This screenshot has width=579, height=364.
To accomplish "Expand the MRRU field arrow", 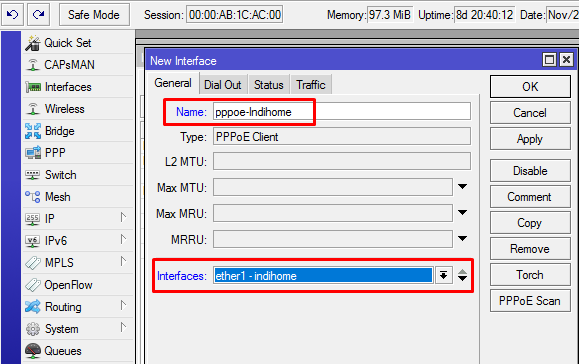I will (462, 238).
